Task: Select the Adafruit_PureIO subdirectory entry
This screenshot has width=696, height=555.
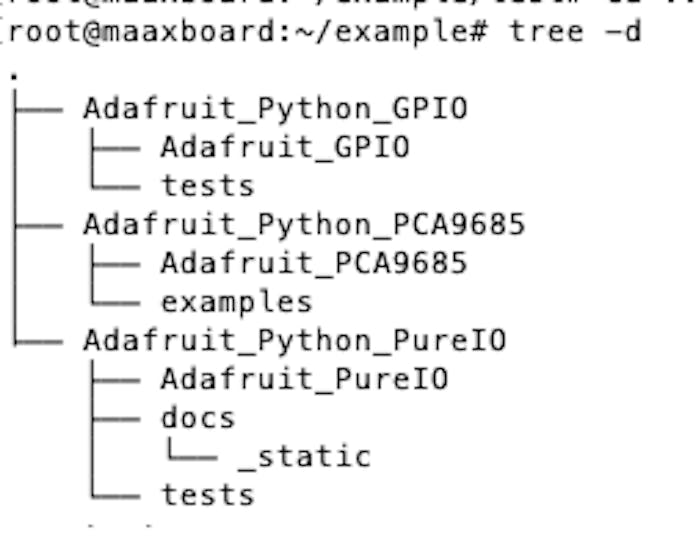Action: pos(304,379)
